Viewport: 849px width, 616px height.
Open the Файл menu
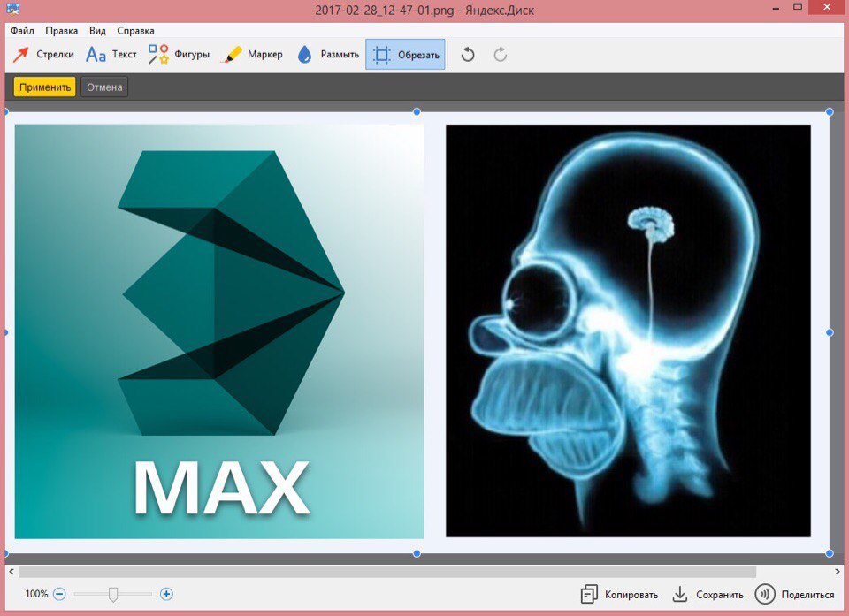coord(22,31)
